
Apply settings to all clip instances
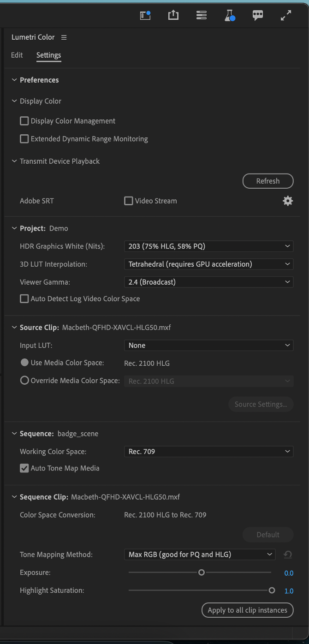[247, 610]
